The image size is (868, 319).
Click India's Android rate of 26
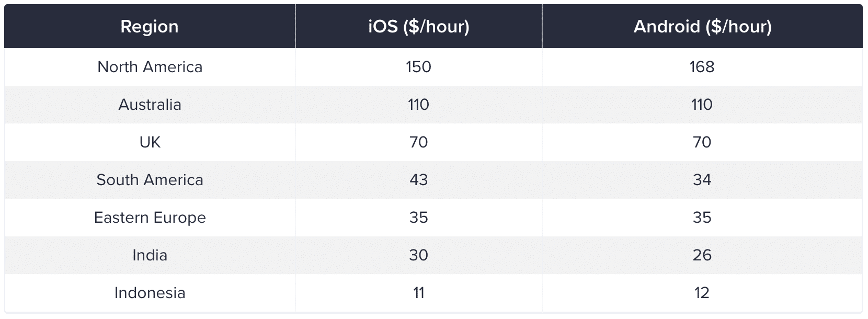coord(702,255)
